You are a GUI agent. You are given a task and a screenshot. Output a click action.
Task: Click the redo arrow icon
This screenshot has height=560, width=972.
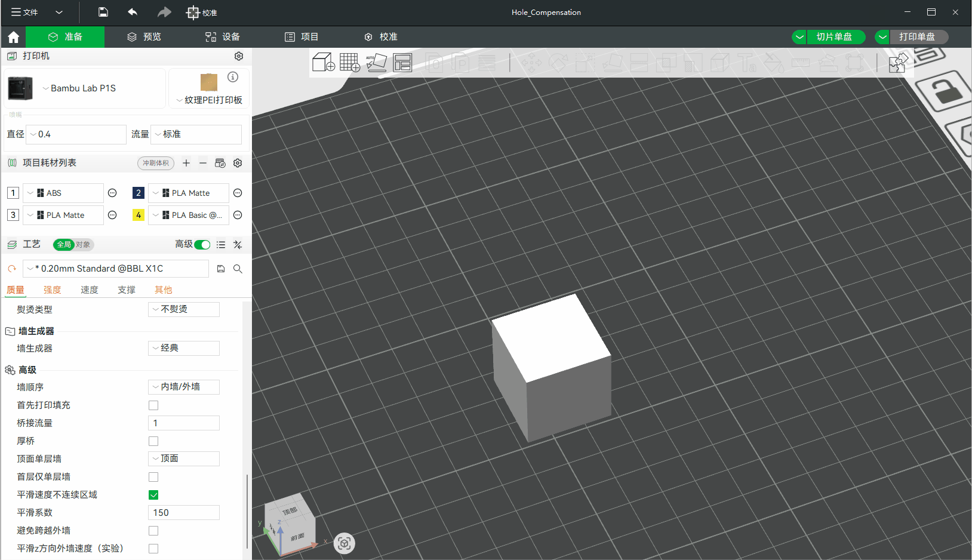[x=164, y=12]
